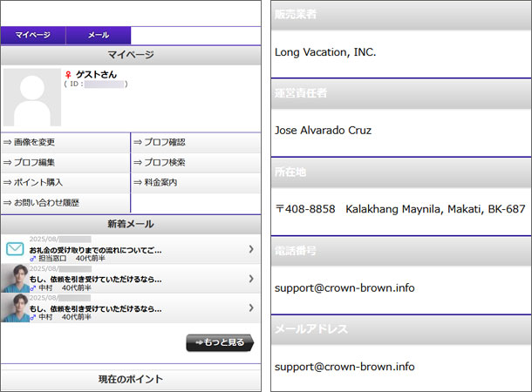This screenshot has width=532, height=392.
Task: Select the プロフ編集 link
Action: coord(35,162)
